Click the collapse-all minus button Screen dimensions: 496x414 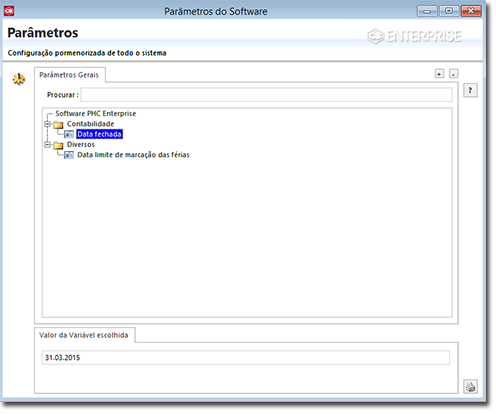coord(453,73)
